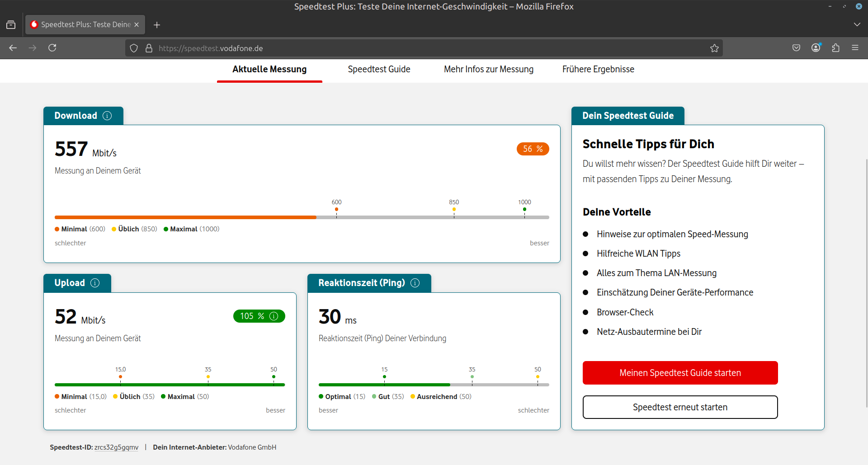Show the Reaktionszeit (Ping) info icon

(x=415, y=283)
